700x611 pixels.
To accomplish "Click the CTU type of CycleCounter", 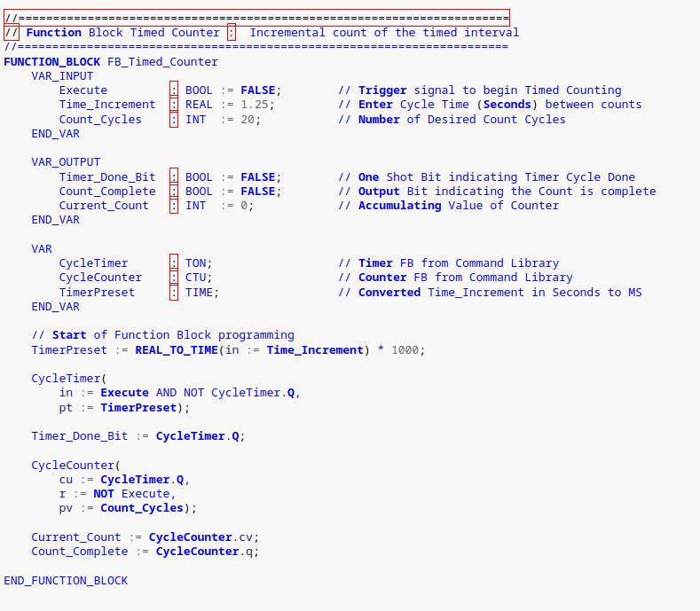I will point(195,278).
